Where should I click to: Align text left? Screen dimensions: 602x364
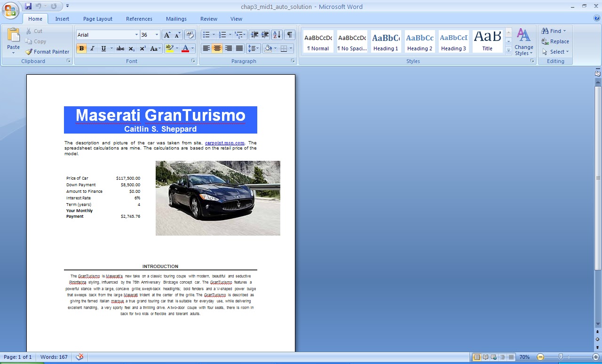[x=206, y=48]
